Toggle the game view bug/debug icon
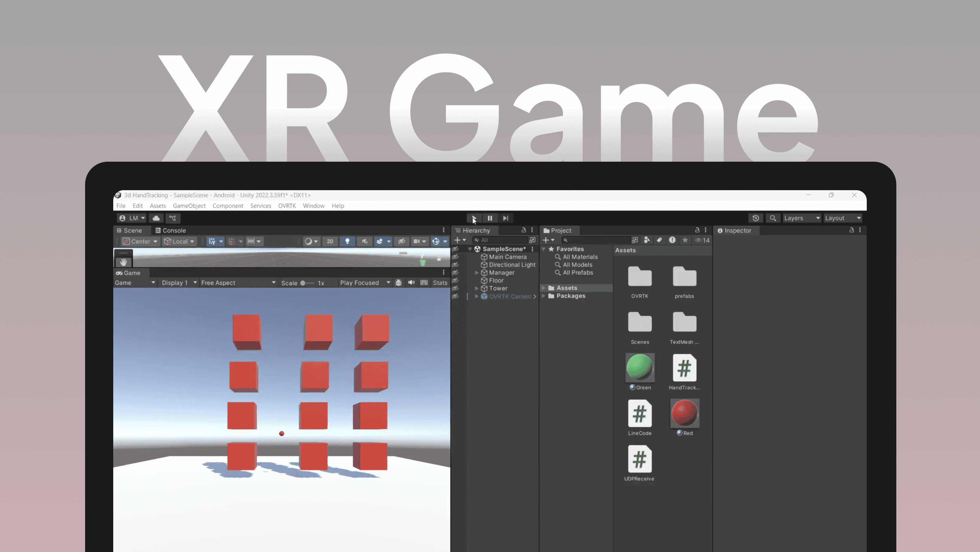Viewport: 980px width, 552px height. click(398, 283)
